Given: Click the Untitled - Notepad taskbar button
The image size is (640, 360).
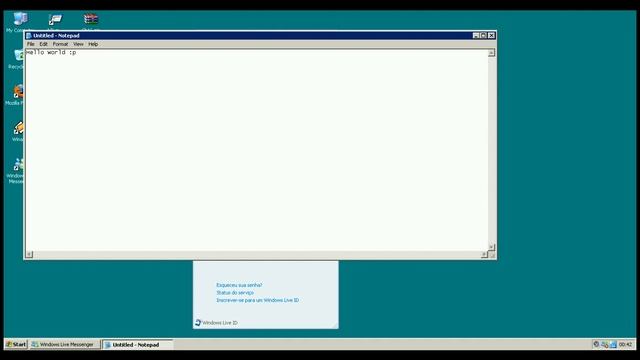Looking at the screenshot, I should 137,345.
